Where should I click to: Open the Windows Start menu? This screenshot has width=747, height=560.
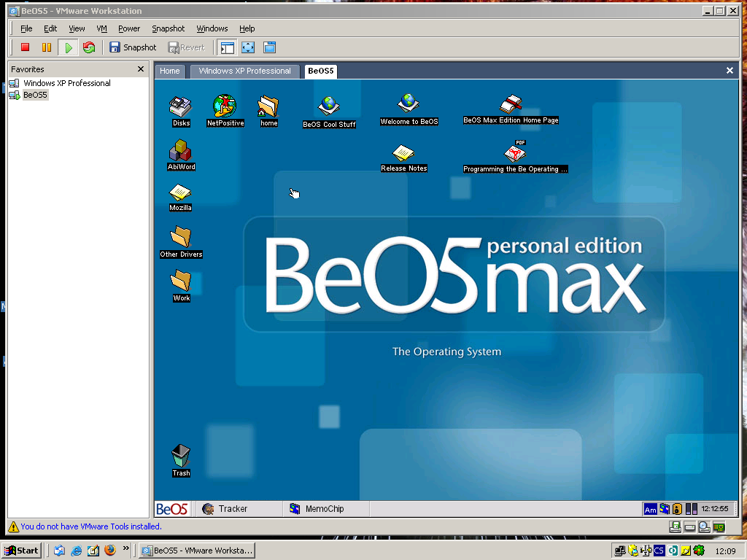click(x=22, y=551)
